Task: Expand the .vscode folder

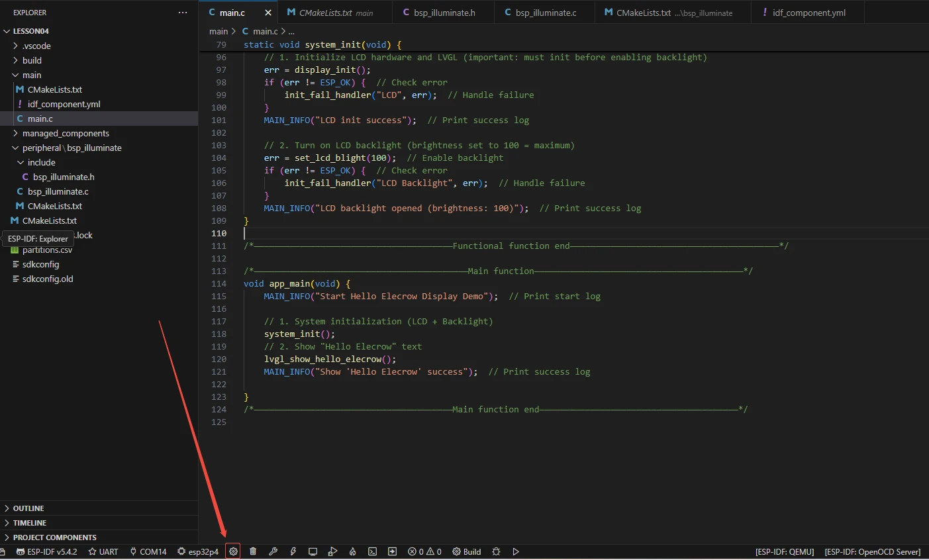Action: pos(36,46)
